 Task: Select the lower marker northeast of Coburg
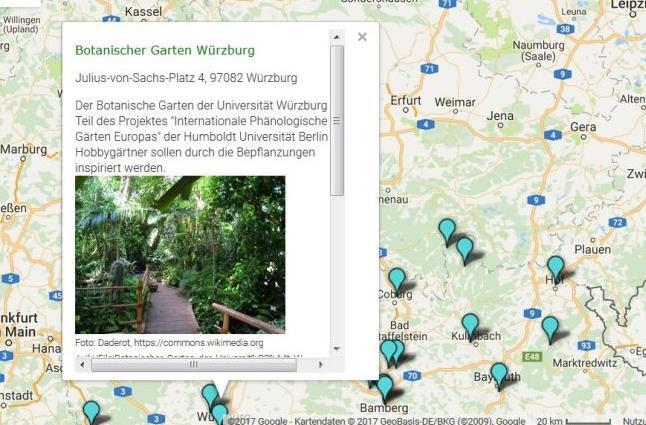[x=465, y=249]
